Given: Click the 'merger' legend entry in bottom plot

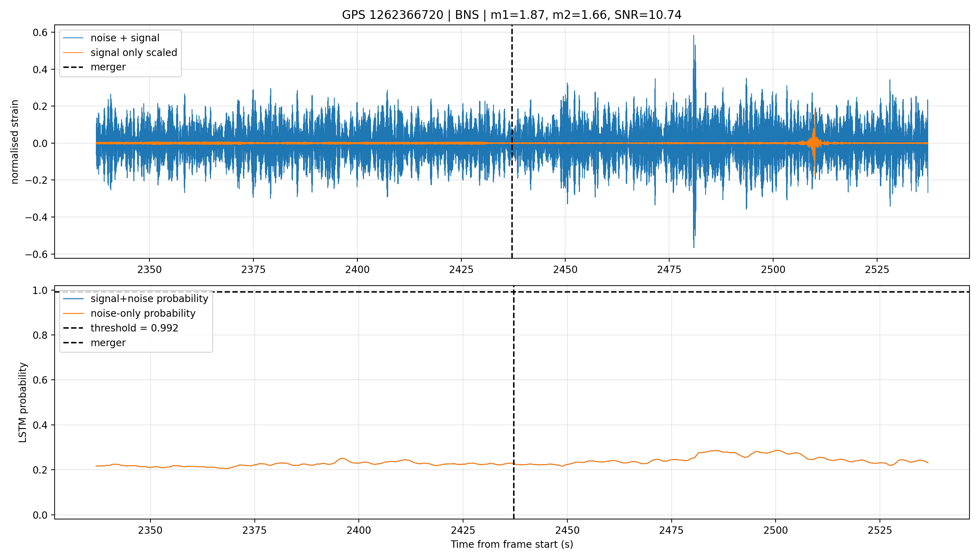Looking at the screenshot, I should 94,343.
